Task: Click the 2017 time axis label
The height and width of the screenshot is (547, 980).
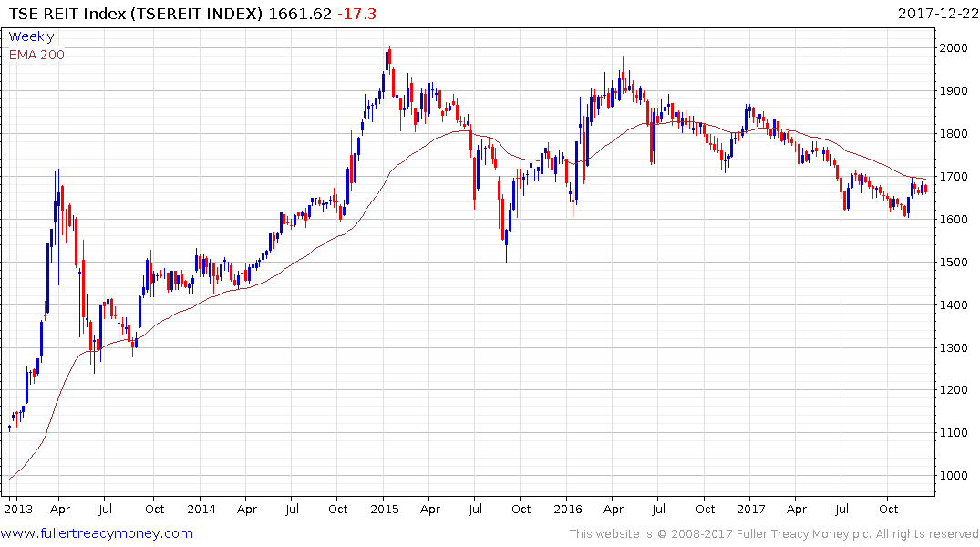Action: [x=750, y=509]
